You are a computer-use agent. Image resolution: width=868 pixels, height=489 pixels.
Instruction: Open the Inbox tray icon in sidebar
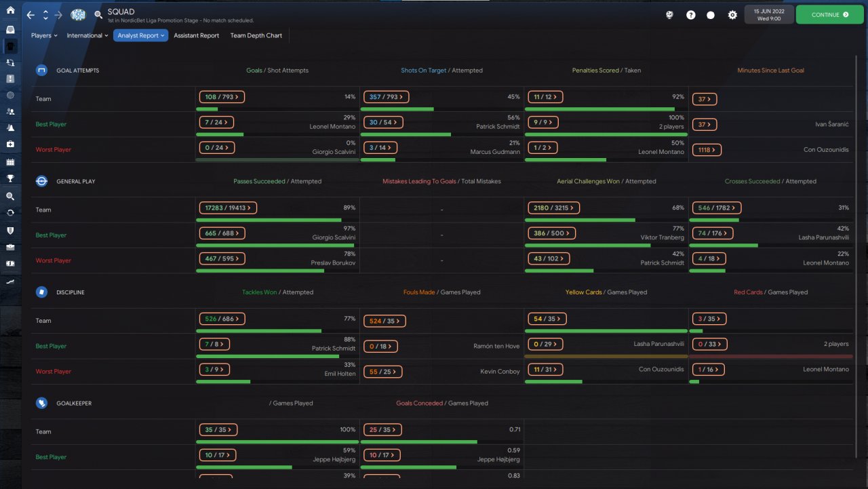(x=10, y=30)
